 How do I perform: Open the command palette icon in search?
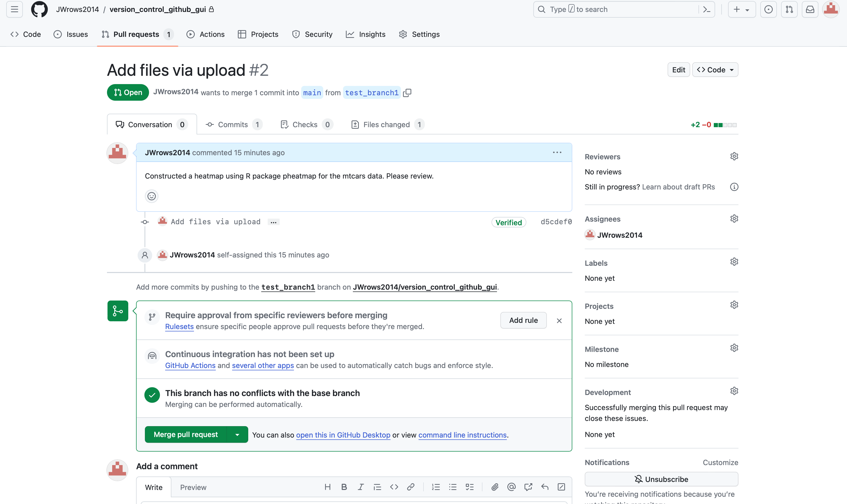click(x=707, y=10)
